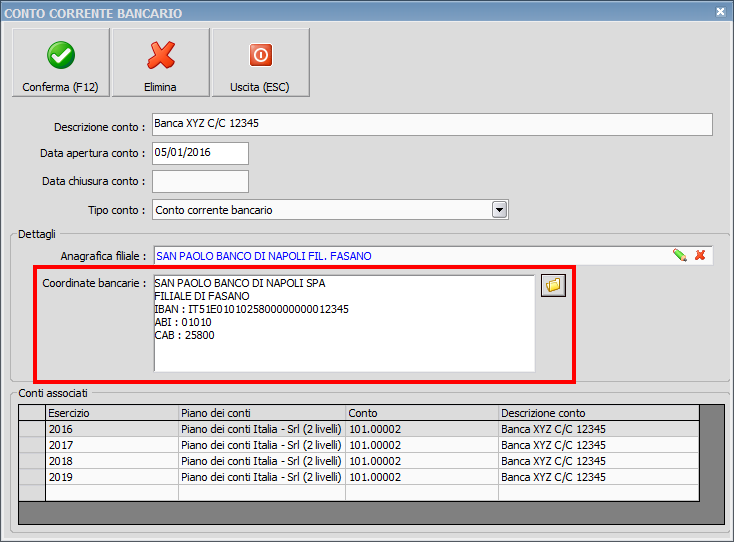Image resolution: width=734 pixels, height=542 pixels.
Task: Select the 2019 Esercizio cell
Action: (112, 477)
